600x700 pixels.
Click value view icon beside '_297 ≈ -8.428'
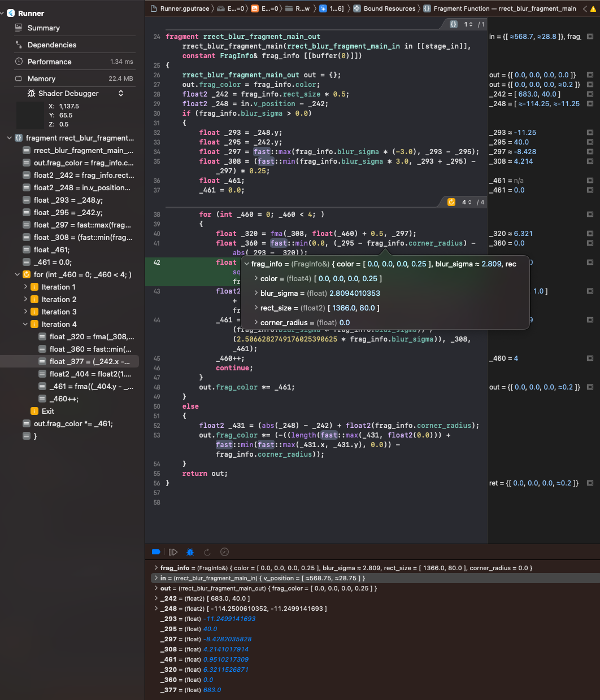pos(590,152)
